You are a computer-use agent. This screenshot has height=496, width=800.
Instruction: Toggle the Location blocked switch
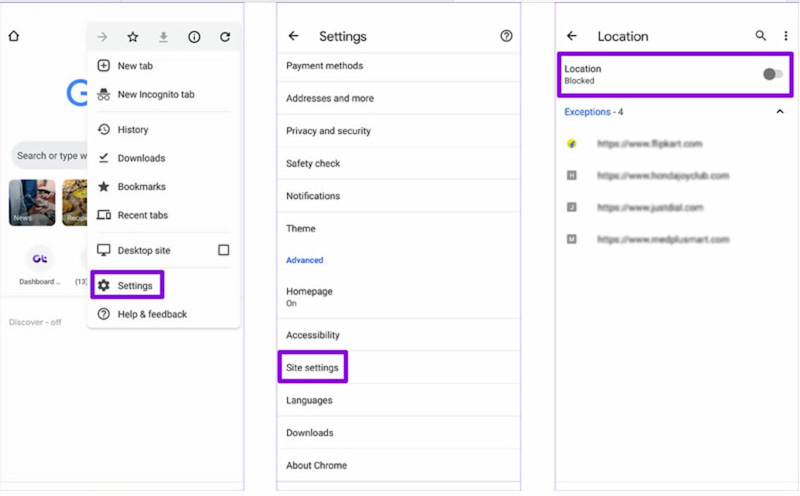pyautogui.click(x=772, y=74)
